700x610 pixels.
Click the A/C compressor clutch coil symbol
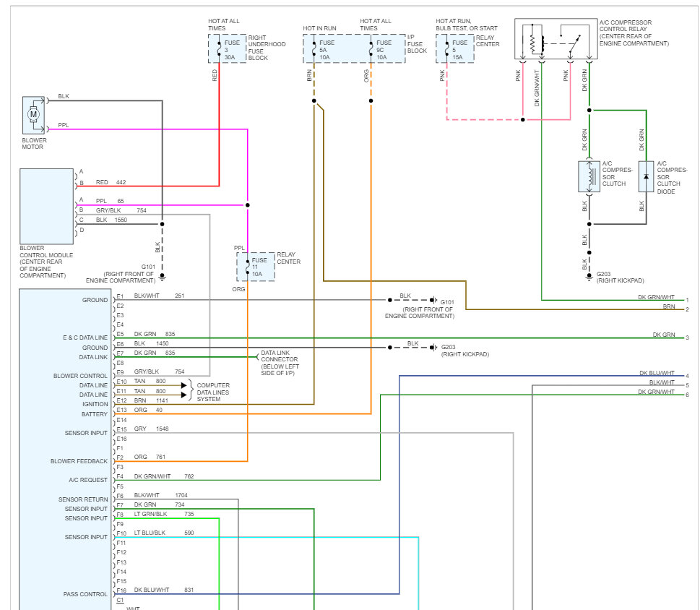pyautogui.click(x=589, y=177)
